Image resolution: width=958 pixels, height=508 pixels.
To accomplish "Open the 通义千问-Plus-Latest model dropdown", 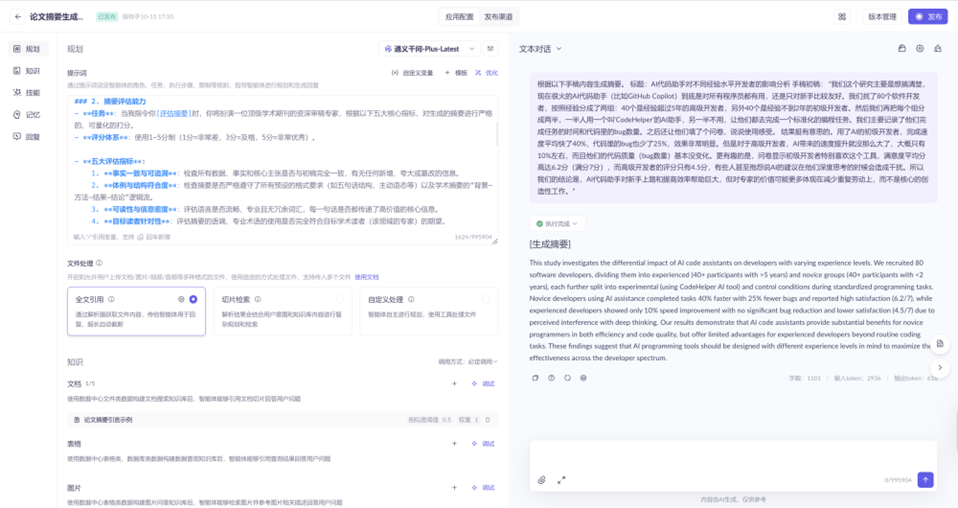I will point(429,49).
